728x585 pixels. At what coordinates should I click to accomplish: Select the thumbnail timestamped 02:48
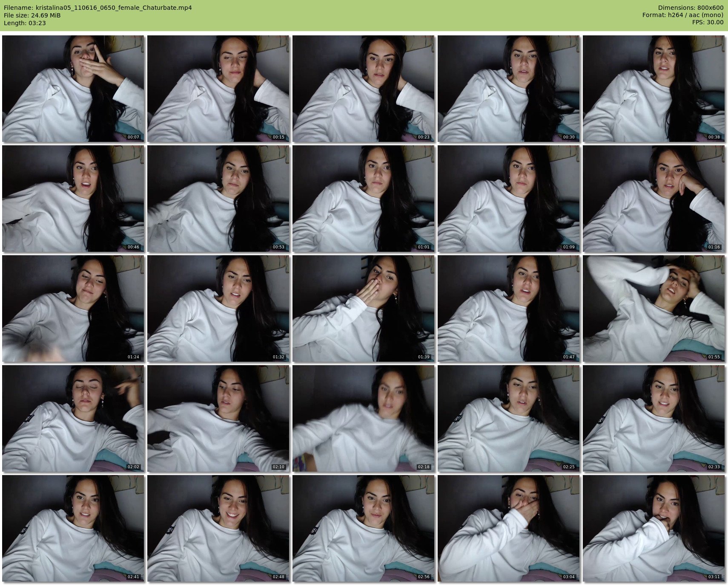(218, 528)
